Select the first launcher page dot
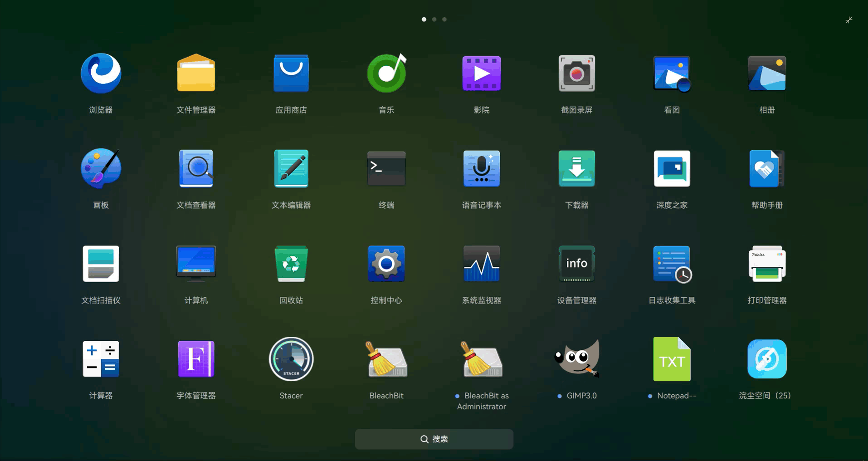Viewport: 868px width, 461px height. pos(424,20)
